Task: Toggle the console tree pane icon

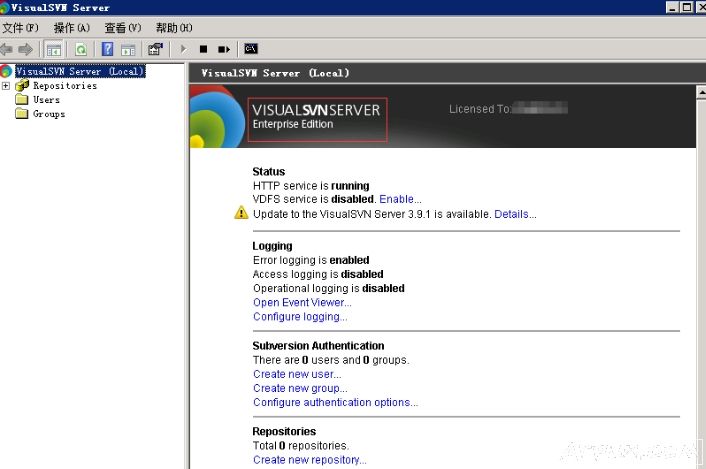Action: [x=54, y=50]
